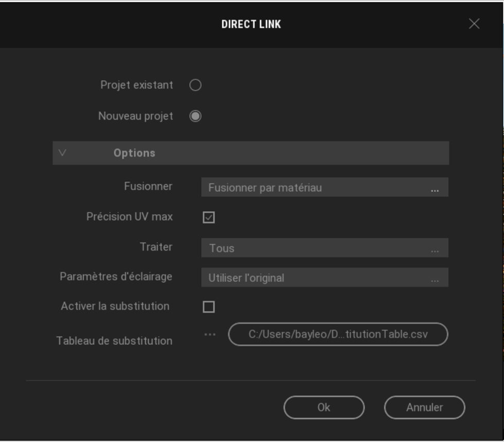
Task: Click the Options header label
Action: [x=134, y=153]
